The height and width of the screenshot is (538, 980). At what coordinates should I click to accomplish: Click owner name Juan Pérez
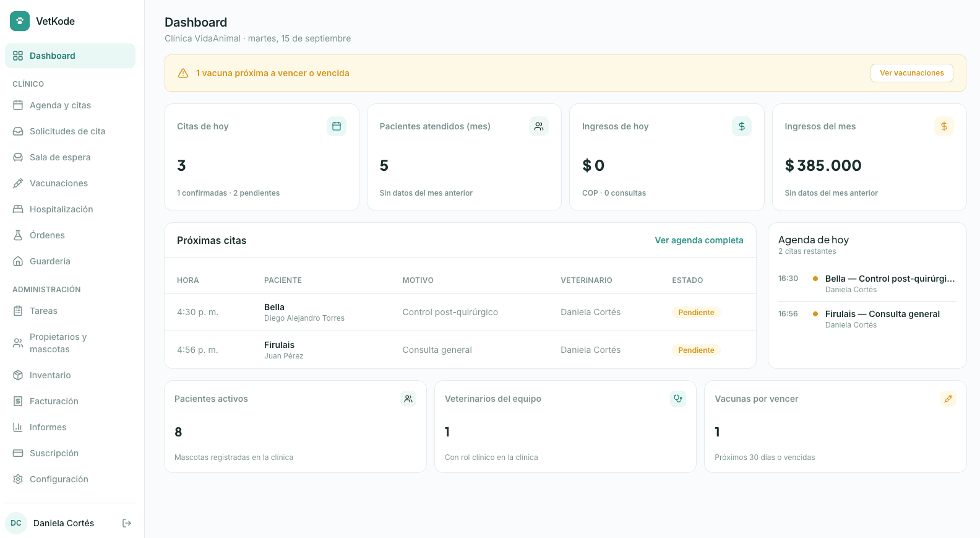[x=283, y=356]
